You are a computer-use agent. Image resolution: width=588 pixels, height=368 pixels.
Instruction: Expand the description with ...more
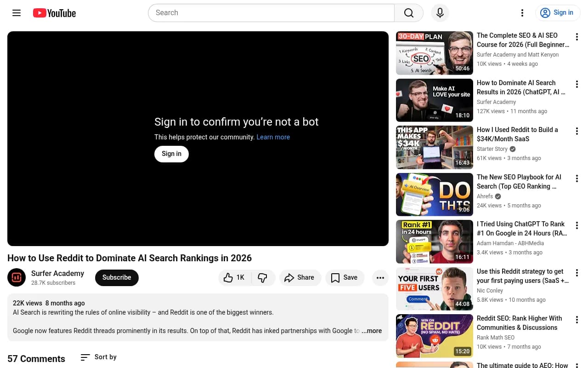click(x=372, y=331)
